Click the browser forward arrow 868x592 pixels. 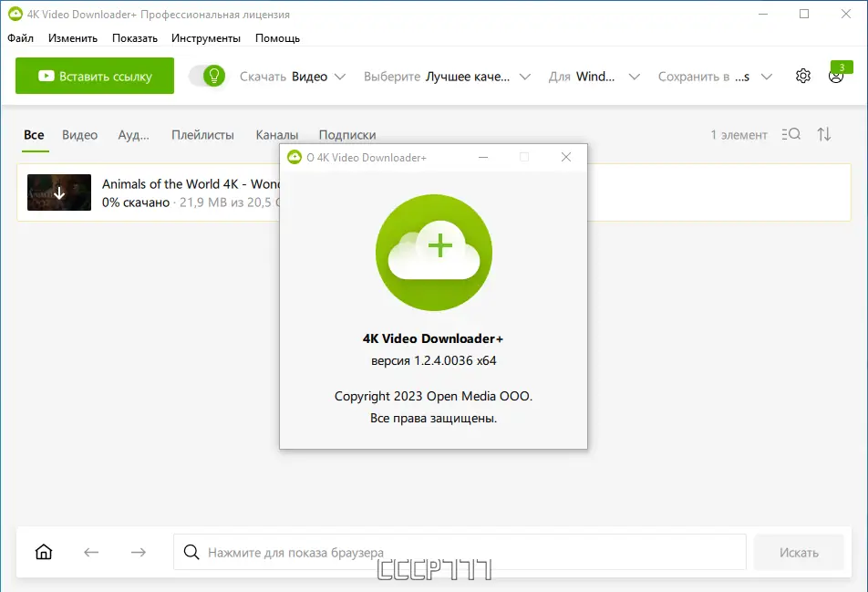click(139, 552)
